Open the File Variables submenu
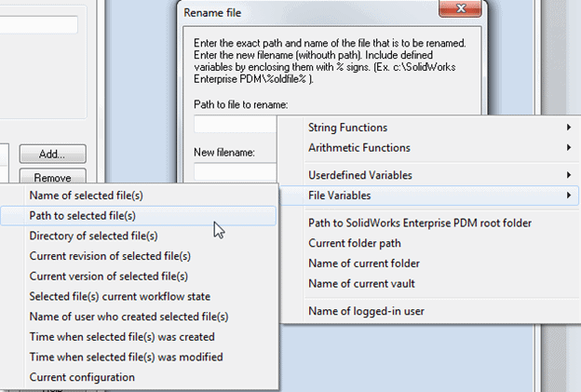 [x=429, y=196]
